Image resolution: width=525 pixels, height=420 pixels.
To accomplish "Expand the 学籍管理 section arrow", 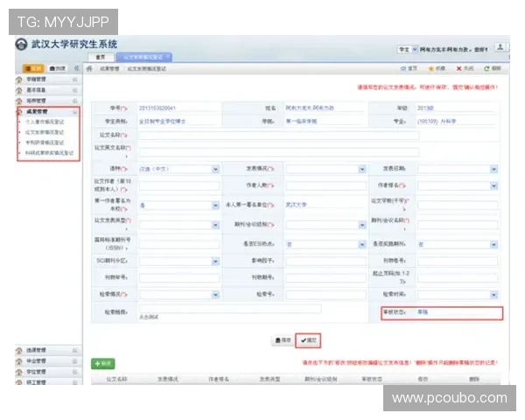I will 74,80.
